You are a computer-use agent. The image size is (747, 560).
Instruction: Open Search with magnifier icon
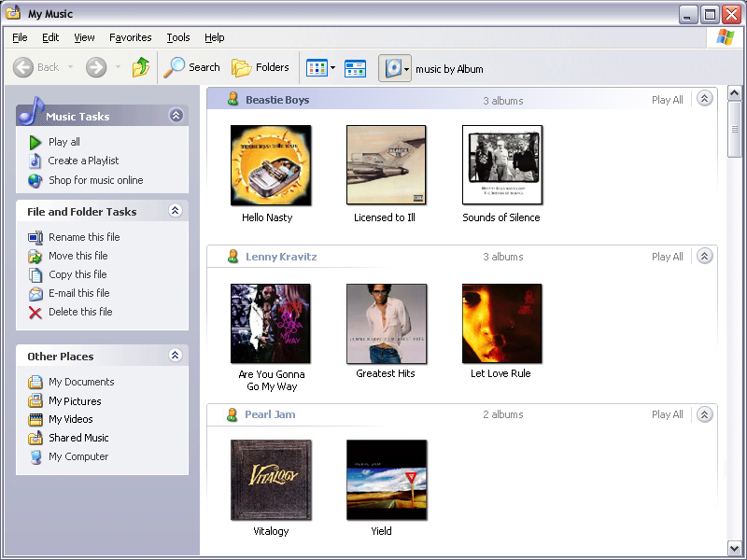[x=191, y=67]
